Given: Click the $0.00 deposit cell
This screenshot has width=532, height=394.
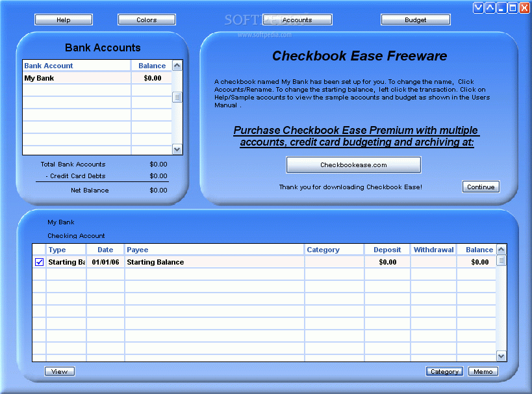Looking at the screenshot, I should coord(387,262).
